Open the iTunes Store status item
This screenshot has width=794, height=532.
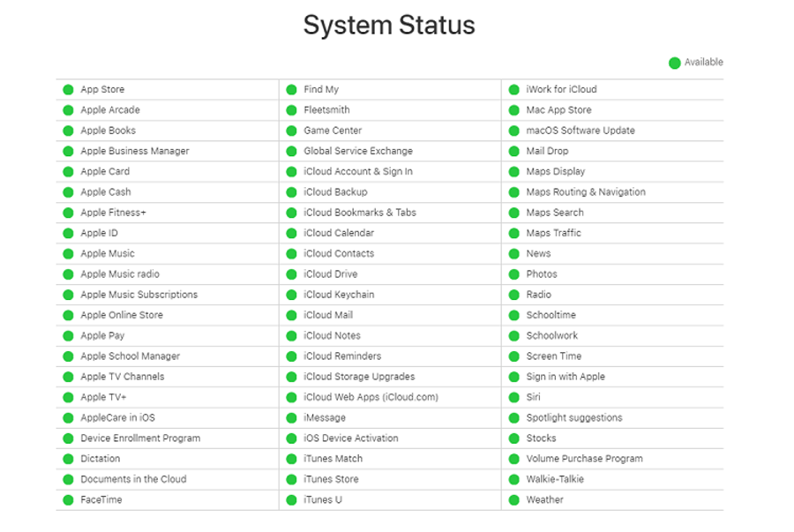[331, 479]
